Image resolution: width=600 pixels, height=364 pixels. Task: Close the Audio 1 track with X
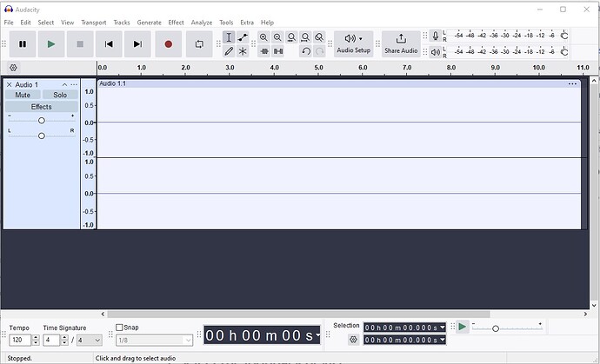(x=10, y=84)
